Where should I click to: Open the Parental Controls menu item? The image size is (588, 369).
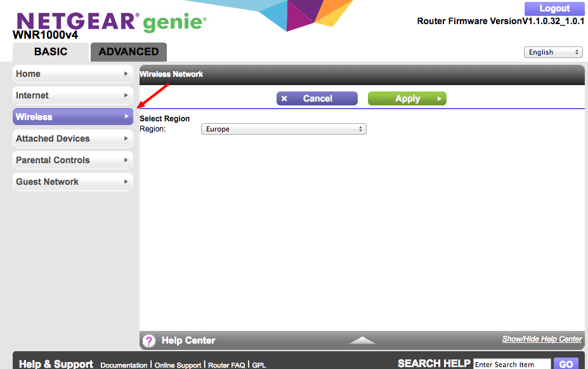coord(73,160)
